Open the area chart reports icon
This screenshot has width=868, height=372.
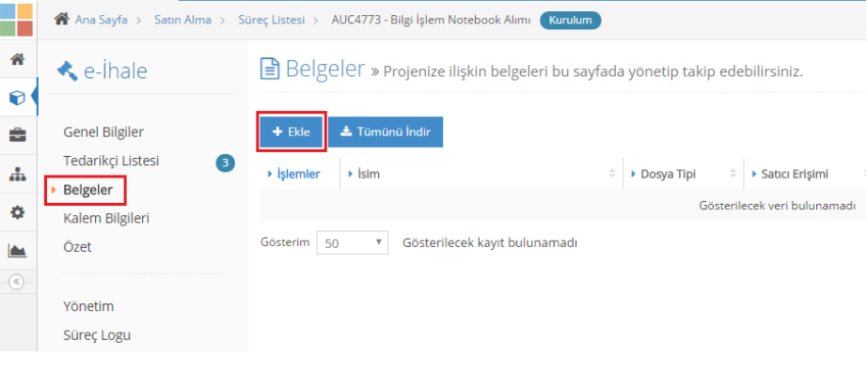[x=18, y=251]
